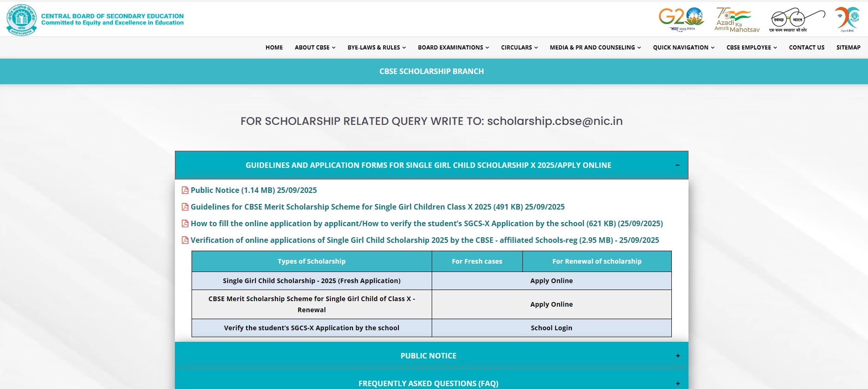The image size is (868, 389).
Task: Click the Swachh Bharat spectacles logo
Action: tap(797, 20)
